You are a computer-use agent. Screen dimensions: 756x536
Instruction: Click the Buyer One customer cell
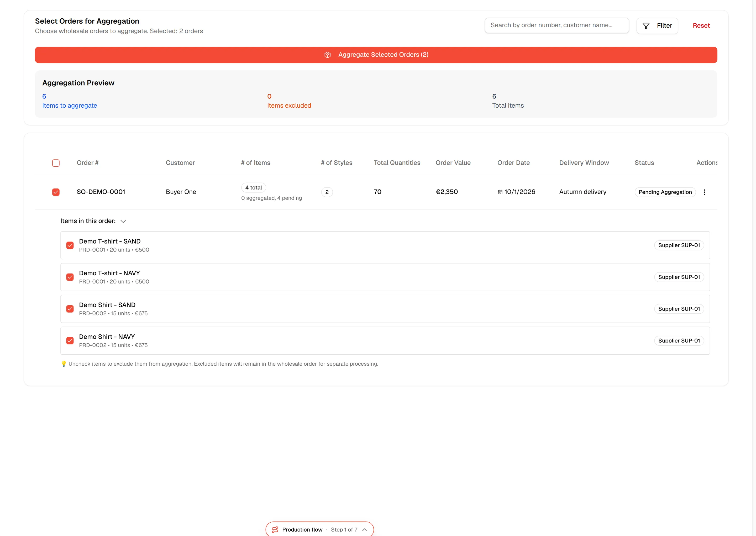tap(181, 192)
